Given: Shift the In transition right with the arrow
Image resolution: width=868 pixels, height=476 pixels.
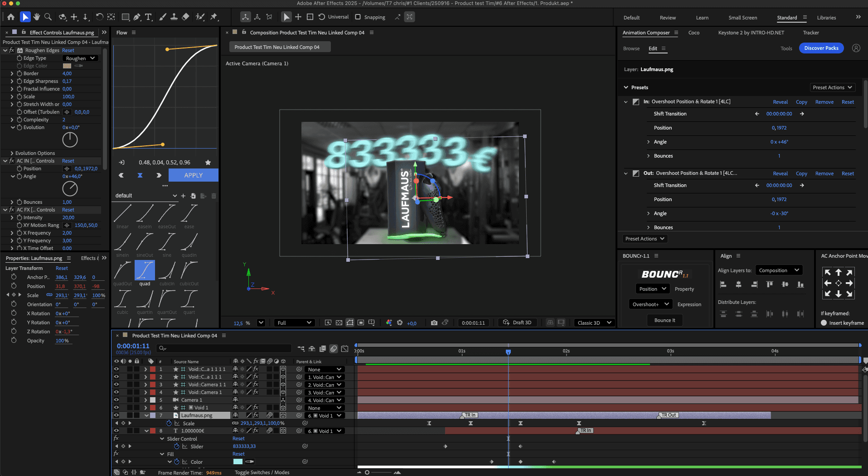Looking at the screenshot, I should click(x=802, y=114).
